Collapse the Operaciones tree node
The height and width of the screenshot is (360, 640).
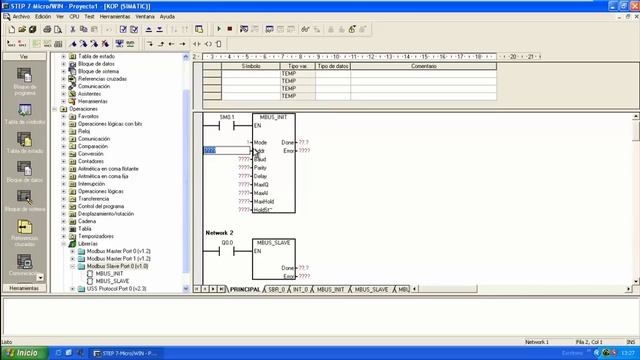(55, 109)
